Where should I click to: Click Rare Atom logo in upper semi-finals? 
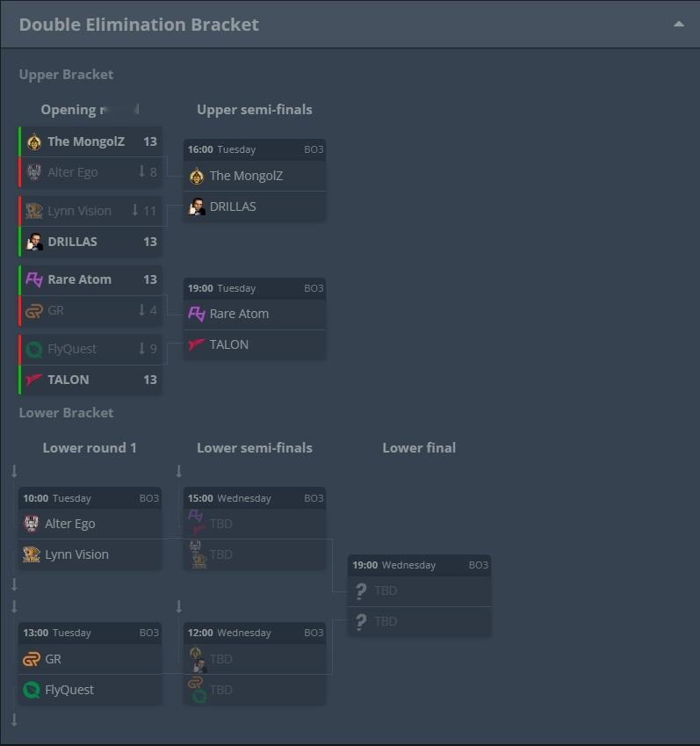(x=197, y=314)
